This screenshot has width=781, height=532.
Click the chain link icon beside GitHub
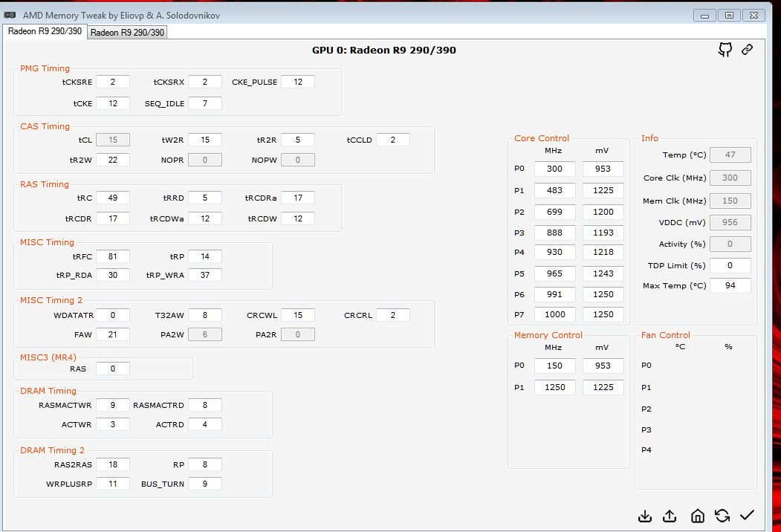point(747,49)
